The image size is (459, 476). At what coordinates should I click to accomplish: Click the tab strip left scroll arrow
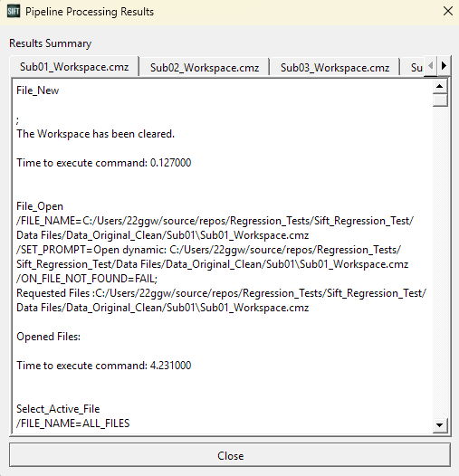click(430, 65)
